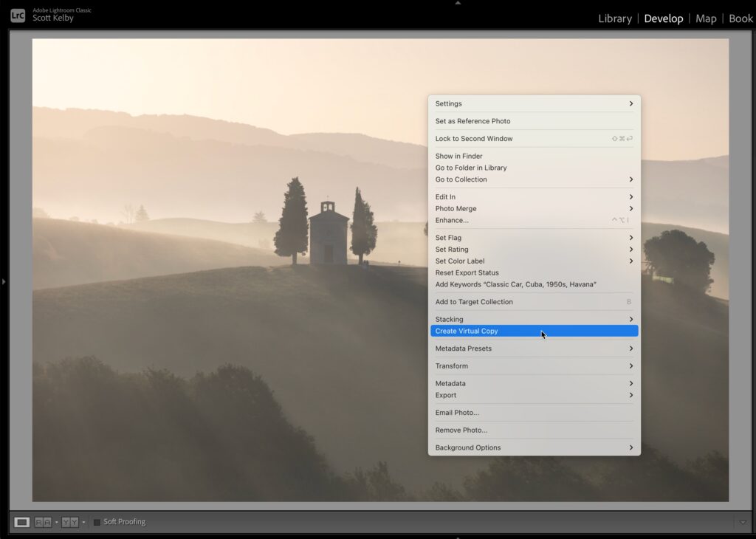Select the Before/After Y|Y view icon
Screen dimensions: 756x539
pyautogui.click(x=69, y=522)
